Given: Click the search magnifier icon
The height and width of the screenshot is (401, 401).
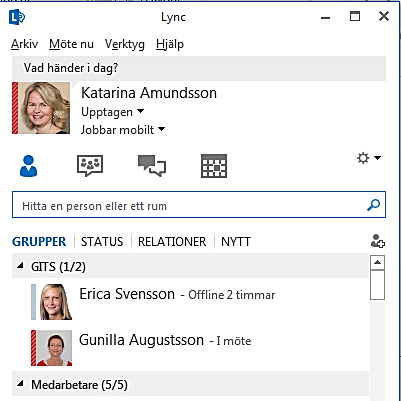Looking at the screenshot, I should [373, 205].
